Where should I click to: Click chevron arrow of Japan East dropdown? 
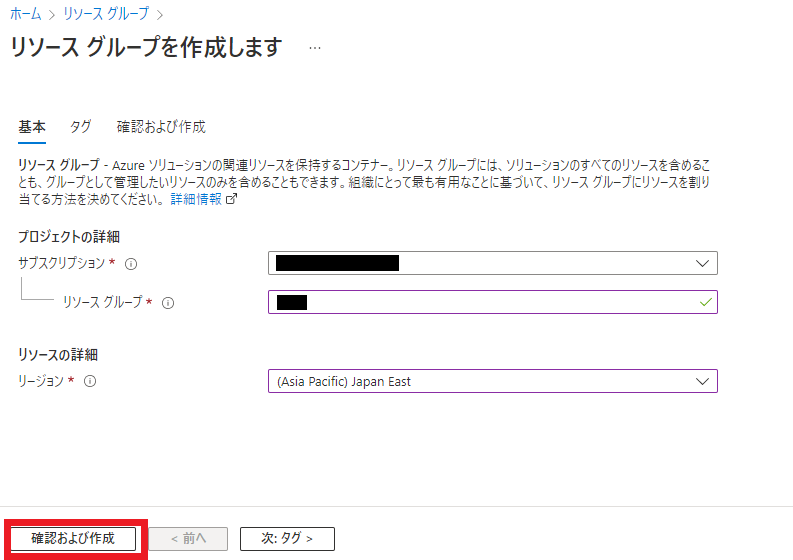point(701,381)
